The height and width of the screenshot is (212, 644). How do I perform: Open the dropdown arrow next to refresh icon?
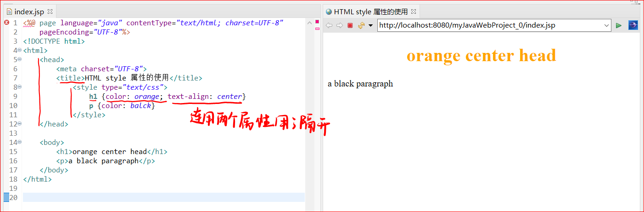pos(370,26)
